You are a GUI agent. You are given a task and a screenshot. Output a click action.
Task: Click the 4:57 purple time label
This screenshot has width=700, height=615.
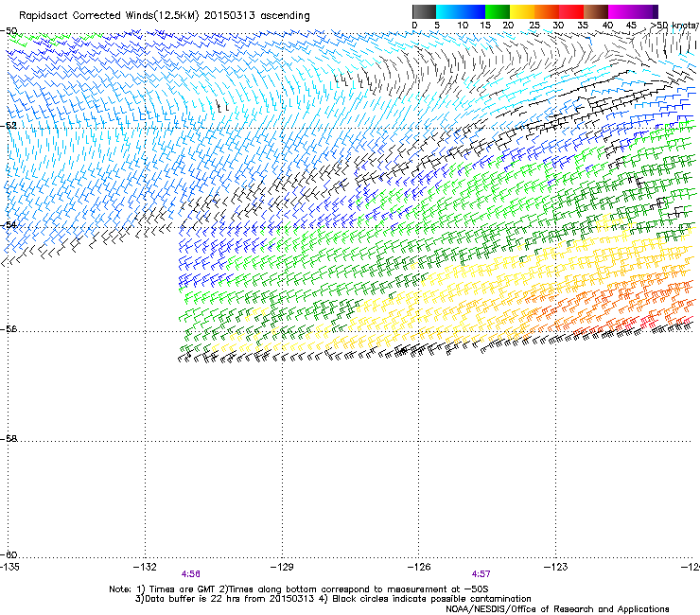coord(481,574)
